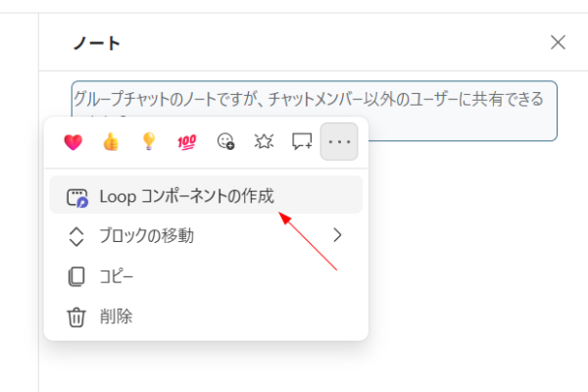Viewport: 588px width, 392px height.
Task: Add a thumbs up reaction
Action: 110,142
